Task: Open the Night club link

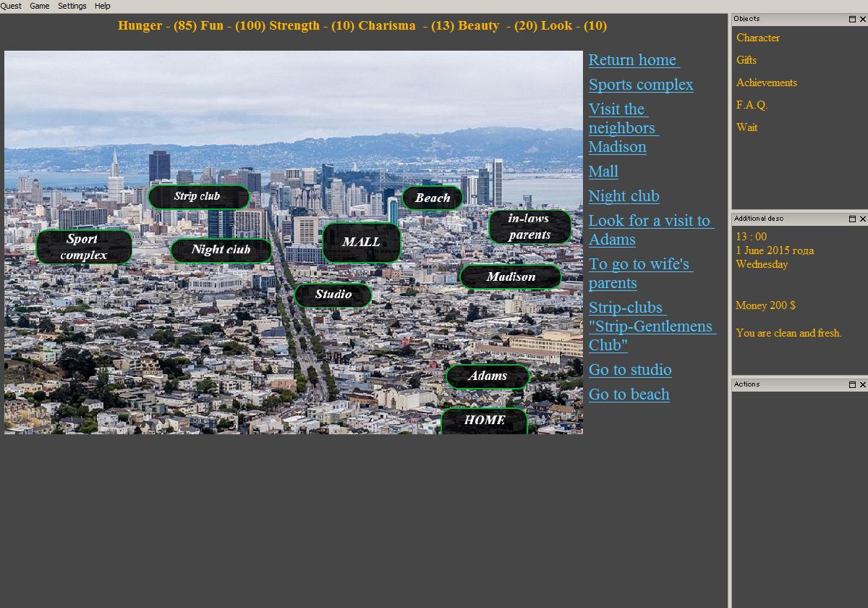Action: [x=624, y=196]
